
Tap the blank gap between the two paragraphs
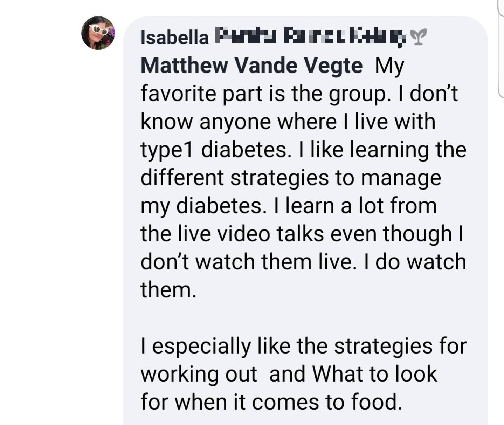click(x=303, y=318)
